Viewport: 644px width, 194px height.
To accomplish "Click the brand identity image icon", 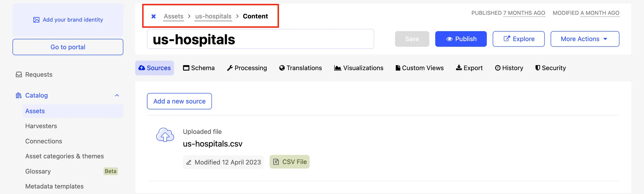I will point(36,20).
